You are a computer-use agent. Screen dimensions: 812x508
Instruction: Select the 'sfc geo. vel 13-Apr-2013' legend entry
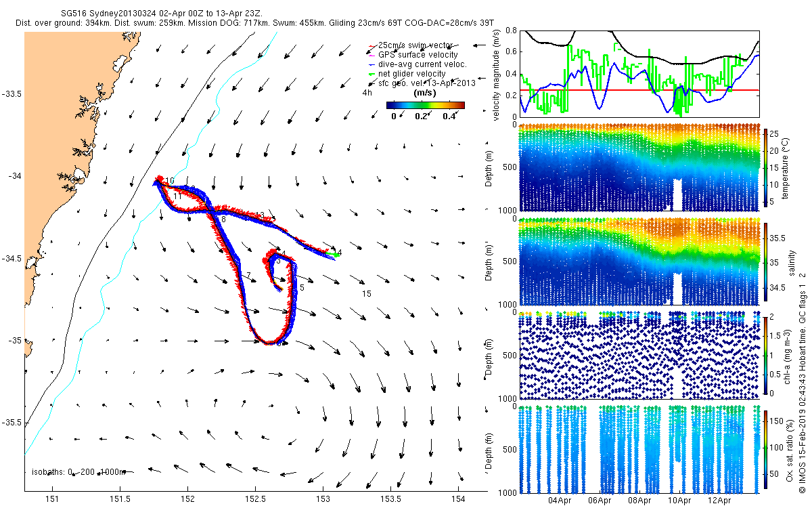click(x=422, y=83)
